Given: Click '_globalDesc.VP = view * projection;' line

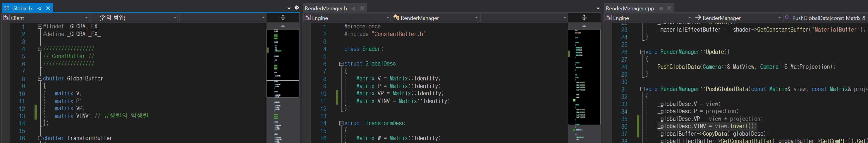Looking at the screenshot, I should pyautogui.click(x=710, y=119).
